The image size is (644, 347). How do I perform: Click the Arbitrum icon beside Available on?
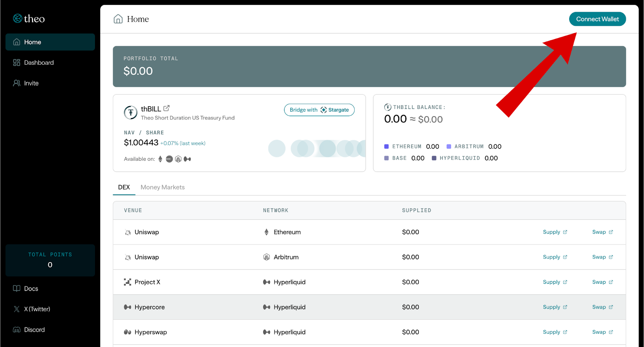178,159
